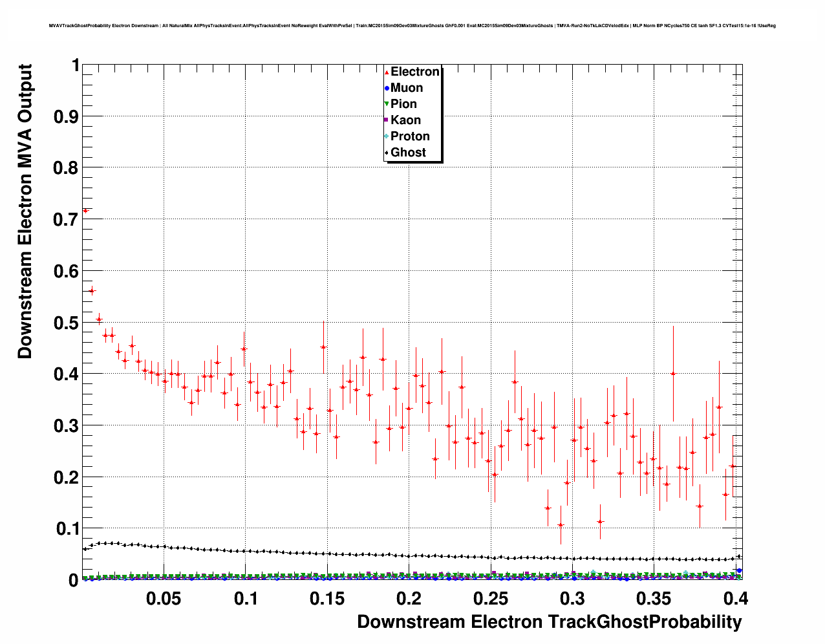The height and width of the screenshot is (644, 825).
Task: Click the Muon legend label
Action: tap(407, 88)
